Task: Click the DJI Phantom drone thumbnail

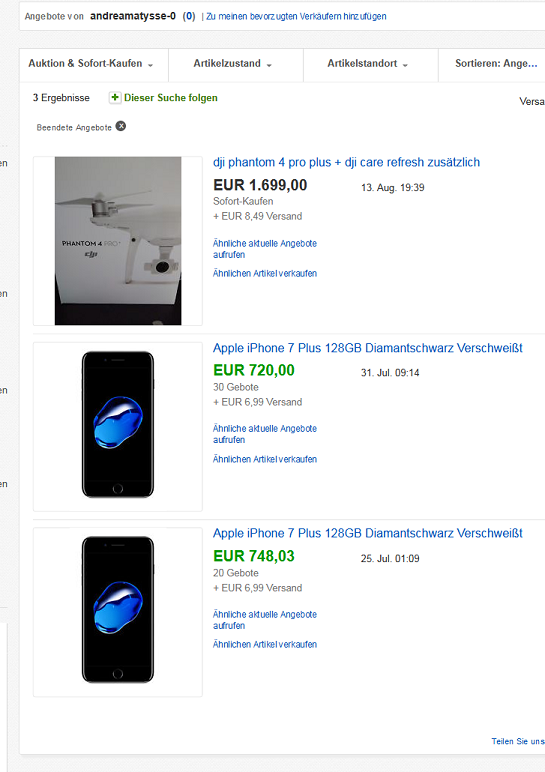Action: click(x=118, y=241)
